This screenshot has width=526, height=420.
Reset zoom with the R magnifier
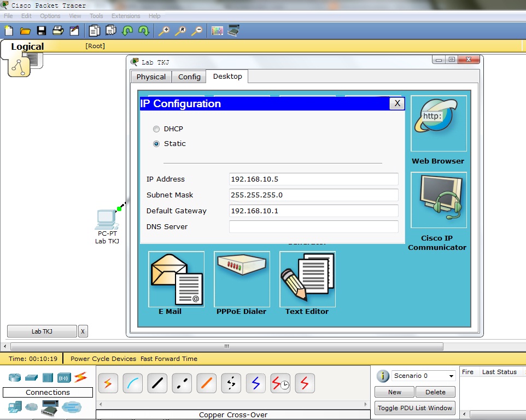click(180, 31)
